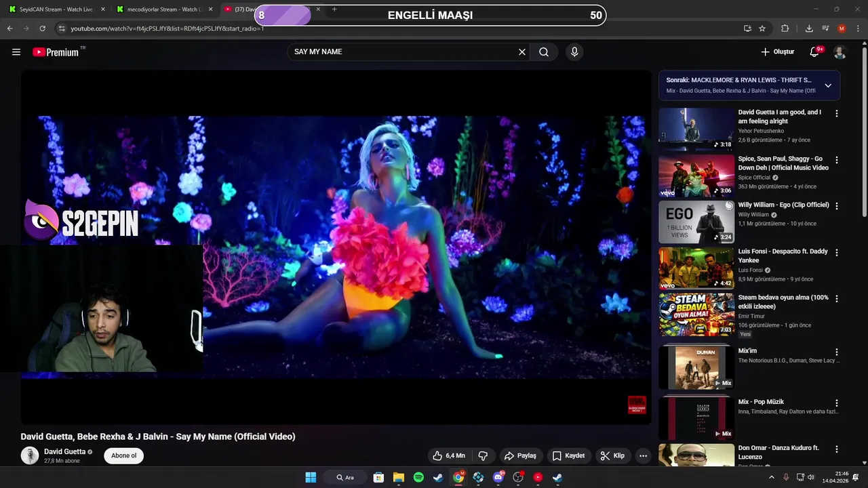
Task: Open the Don Omar Danza Kuduro video title
Action: (x=778, y=452)
